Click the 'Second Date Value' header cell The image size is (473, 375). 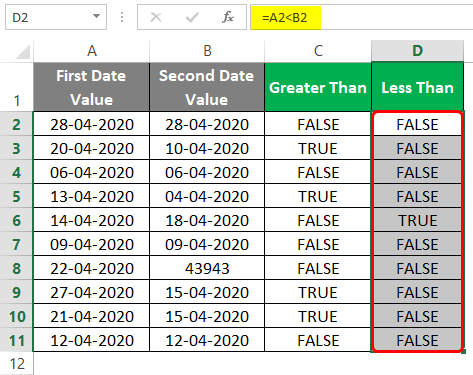coord(207,87)
